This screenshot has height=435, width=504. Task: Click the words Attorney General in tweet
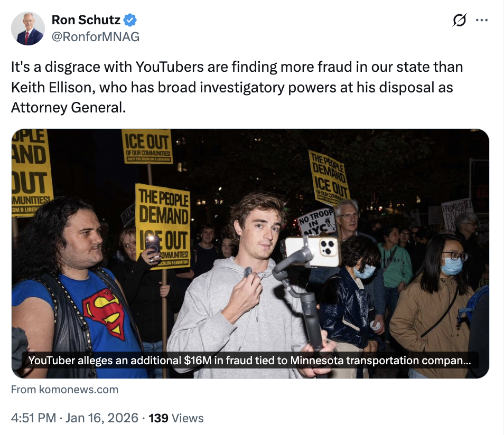tap(68, 107)
